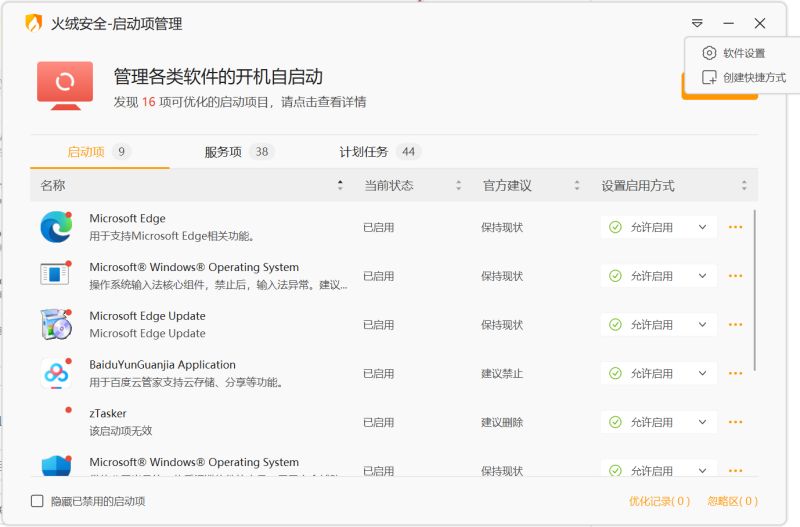Image resolution: width=800 pixels, height=527 pixels.
Task: Open more options for input method row
Action: click(x=735, y=276)
